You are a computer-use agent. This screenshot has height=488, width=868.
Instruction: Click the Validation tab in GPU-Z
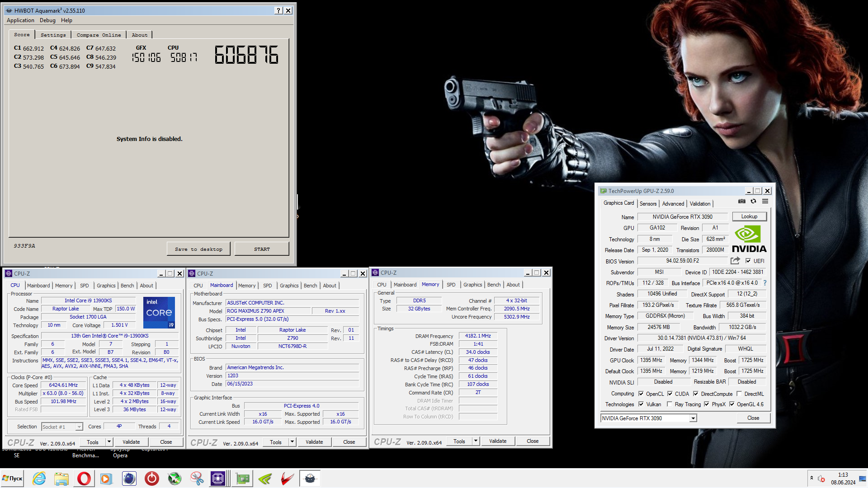pyautogui.click(x=700, y=203)
